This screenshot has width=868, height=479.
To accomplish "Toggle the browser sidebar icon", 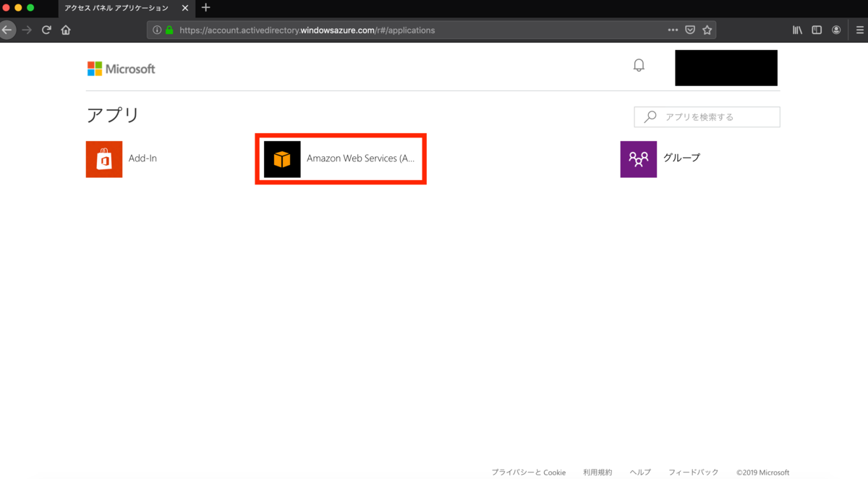I will click(817, 30).
